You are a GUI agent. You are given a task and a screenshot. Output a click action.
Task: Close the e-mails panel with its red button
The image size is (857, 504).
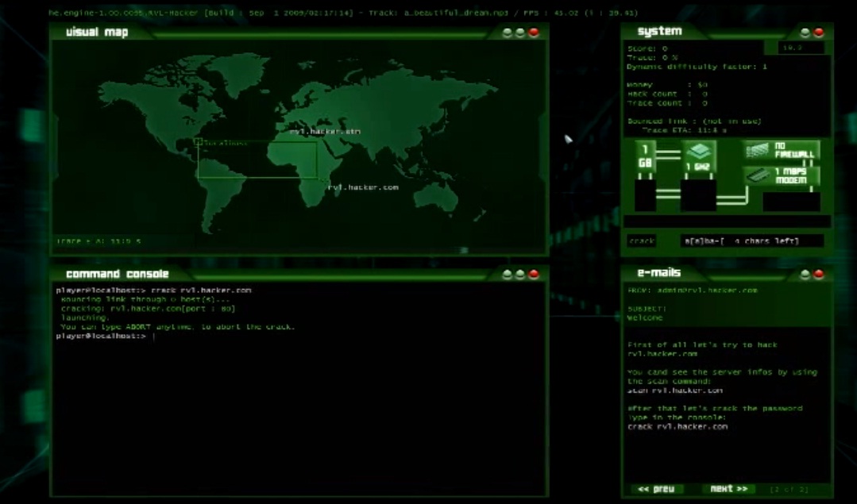818,274
